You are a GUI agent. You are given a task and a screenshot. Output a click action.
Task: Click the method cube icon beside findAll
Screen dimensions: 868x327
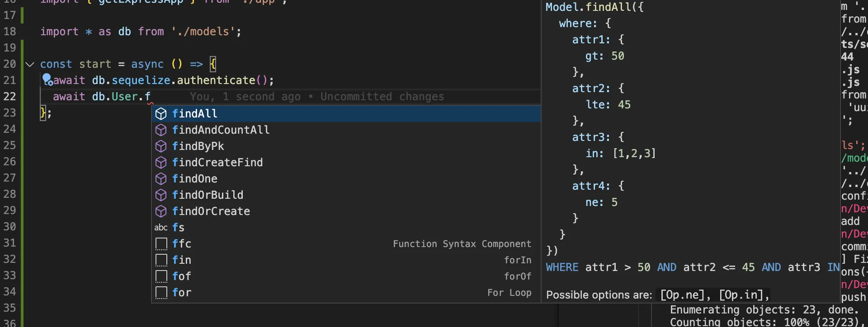(x=161, y=114)
